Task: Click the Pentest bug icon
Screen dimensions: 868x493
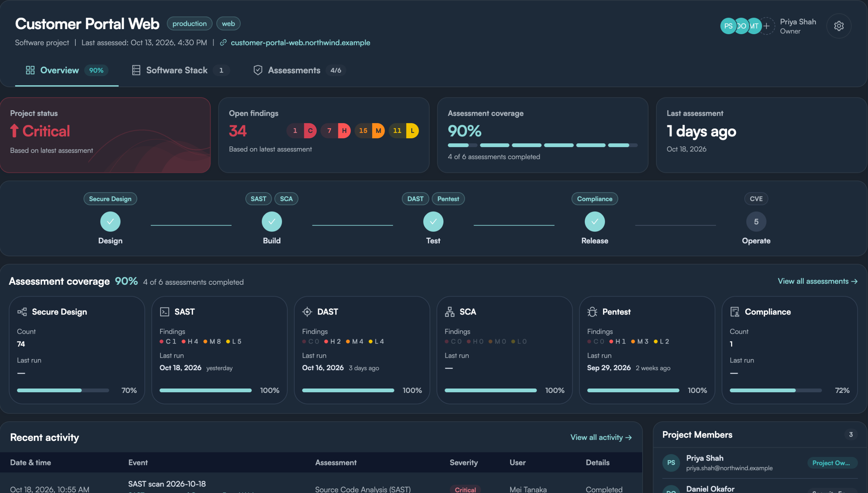Action: pyautogui.click(x=592, y=312)
